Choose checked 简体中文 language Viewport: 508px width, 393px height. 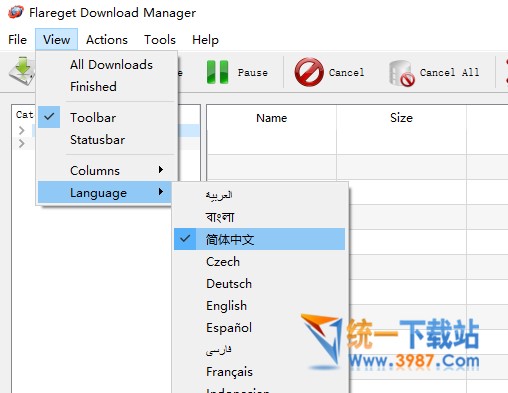(259, 239)
